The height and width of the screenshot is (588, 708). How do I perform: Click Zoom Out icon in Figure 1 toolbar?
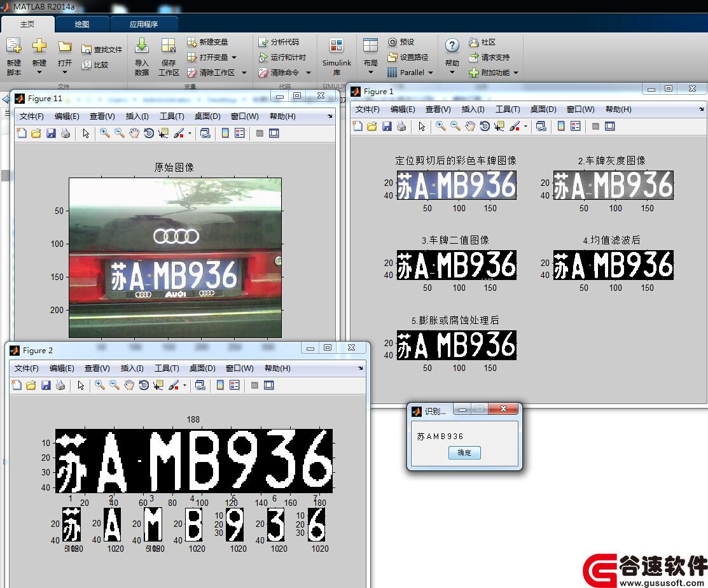pos(455,126)
